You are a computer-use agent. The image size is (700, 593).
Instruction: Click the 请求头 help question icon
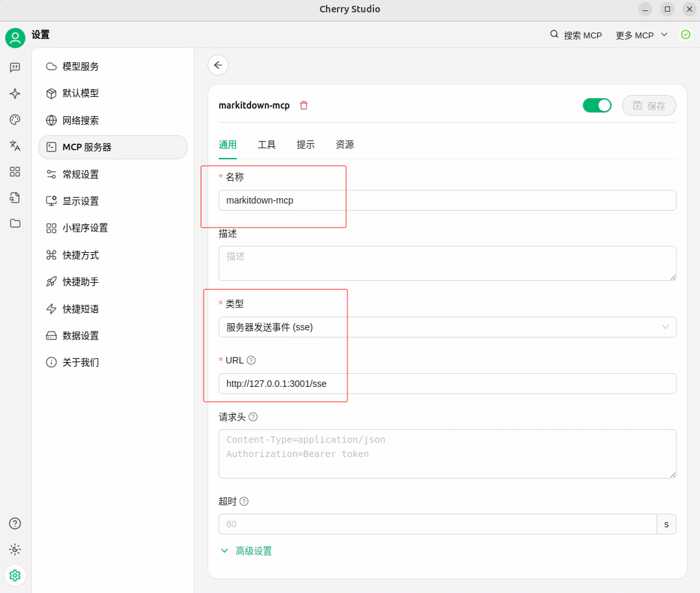(253, 417)
